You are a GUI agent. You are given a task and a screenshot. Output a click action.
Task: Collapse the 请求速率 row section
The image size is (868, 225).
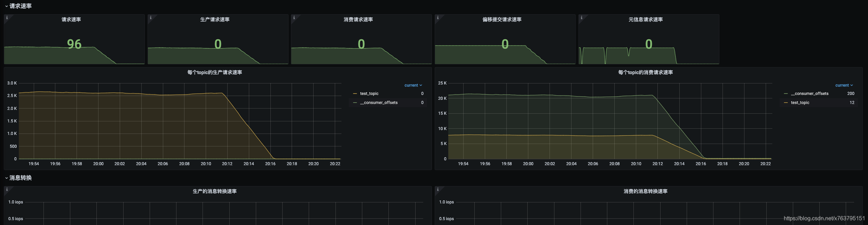click(18, 6)
